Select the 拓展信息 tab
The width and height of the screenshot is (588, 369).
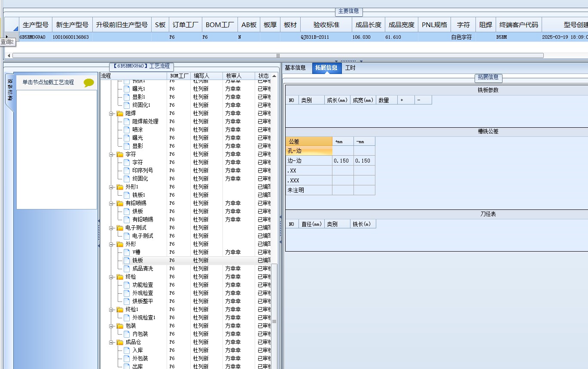(326, 68)
